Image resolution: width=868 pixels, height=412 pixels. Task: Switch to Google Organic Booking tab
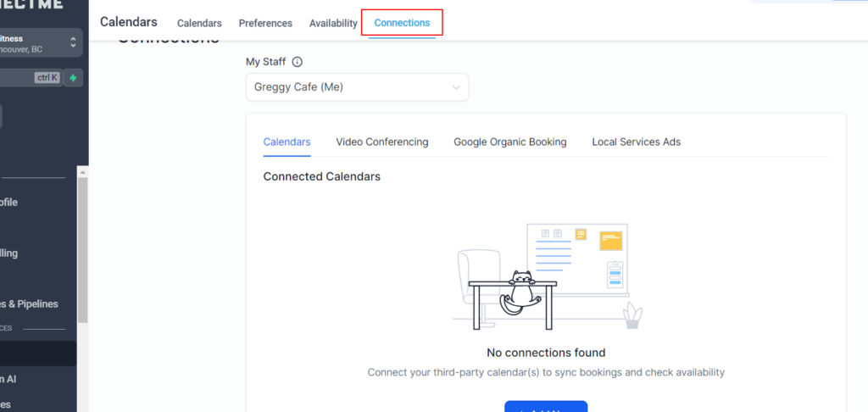(510, 142)
